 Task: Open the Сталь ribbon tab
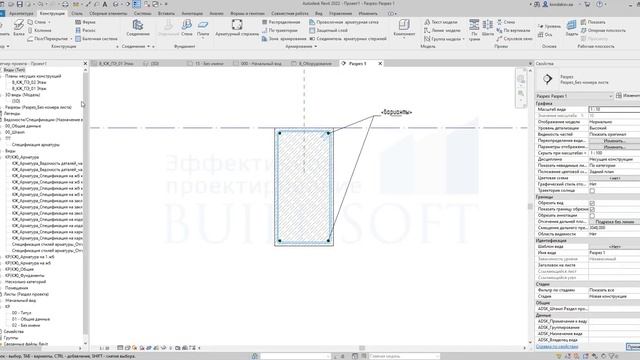(x=77, y=13)
